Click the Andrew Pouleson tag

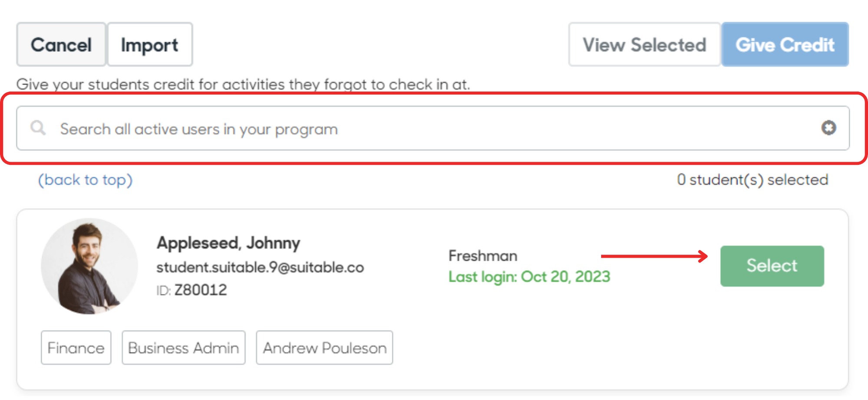coord(324,348)
